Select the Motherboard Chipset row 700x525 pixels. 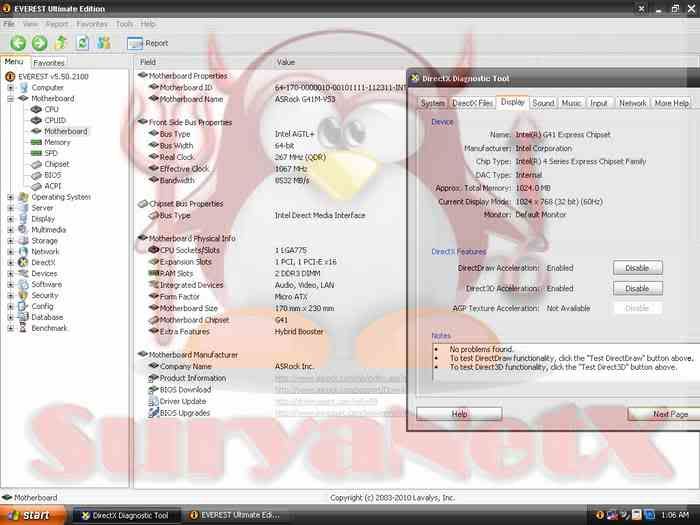pyautogui.click(x=272, y=320)
